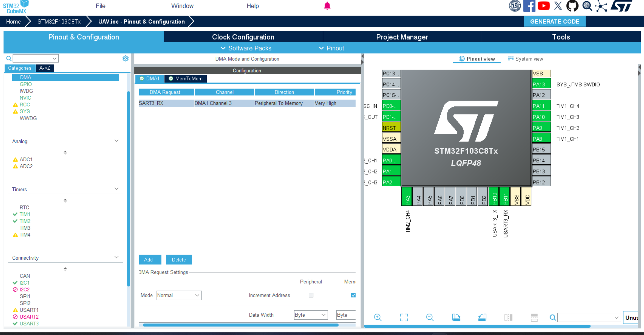Image resolution: width=644 pixels, height=335 pixels.
Task: Open the categories settings gear icon
Action: coord(125,58)
